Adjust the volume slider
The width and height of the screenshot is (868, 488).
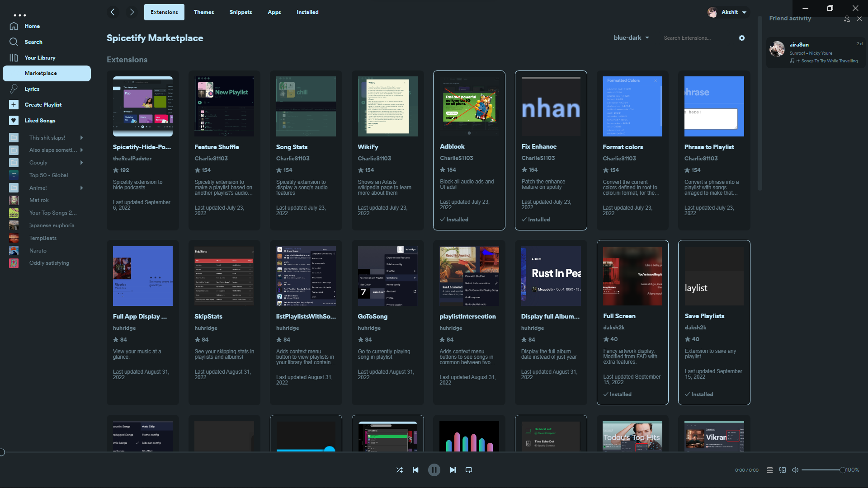pos(823,470)
